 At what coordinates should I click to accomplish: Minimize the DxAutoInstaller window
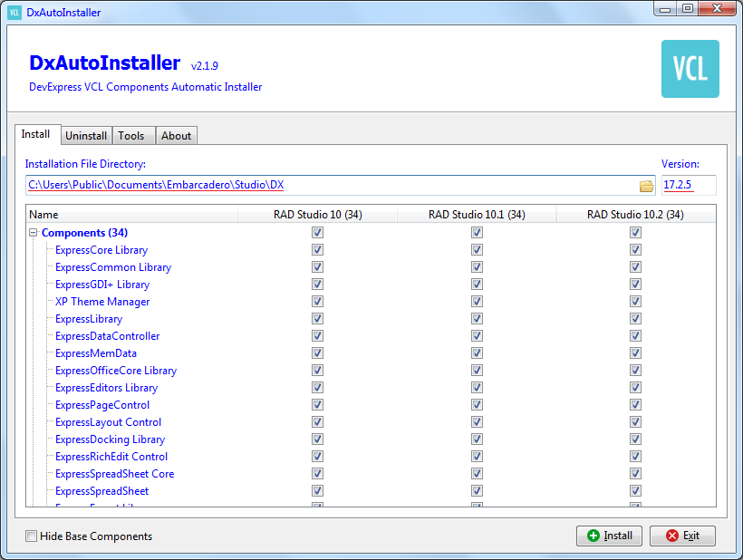(x=665, y=9)
